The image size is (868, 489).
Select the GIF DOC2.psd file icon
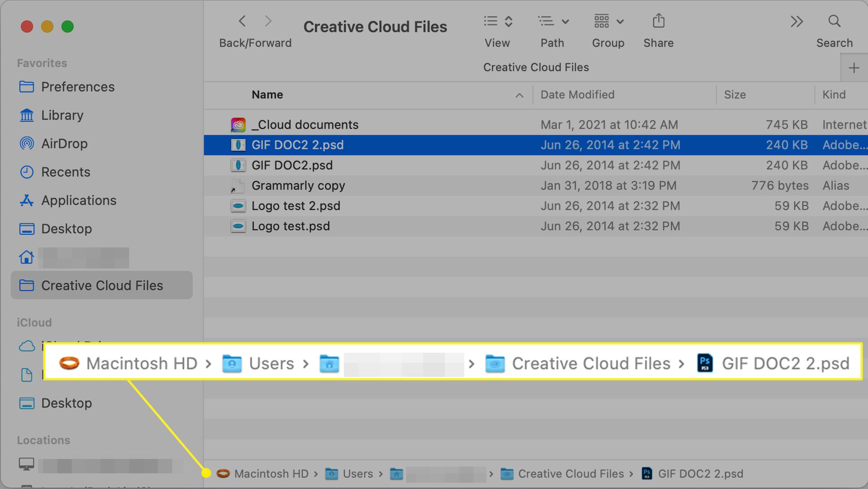pyautogui.click(x=238, y=165)
